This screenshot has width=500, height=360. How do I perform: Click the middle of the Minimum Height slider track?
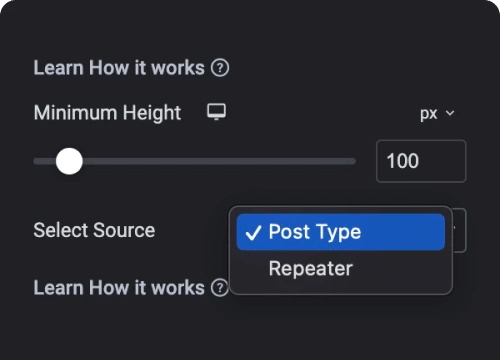[195, 161]
